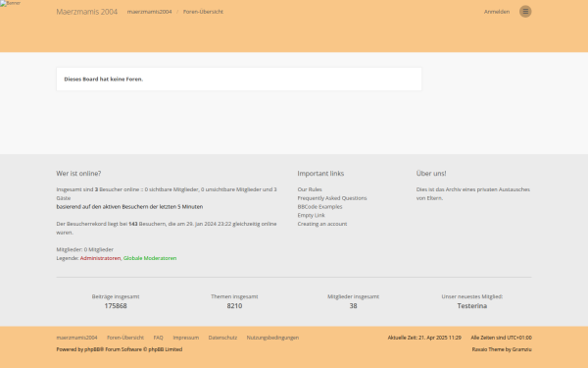The width and height of the screenshot is (588, 368).
Task: Click the Mitglieder insgesamt value 38
Action: tap(353, 305)
